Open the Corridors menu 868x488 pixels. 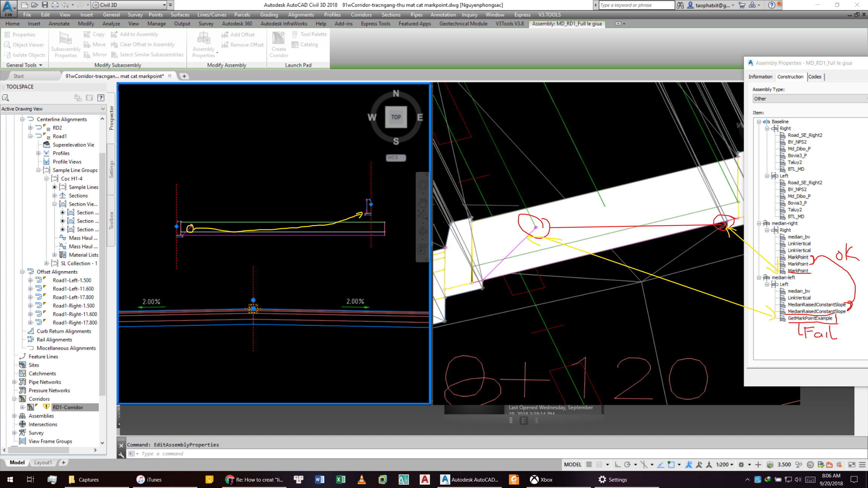tap(361, 15)
